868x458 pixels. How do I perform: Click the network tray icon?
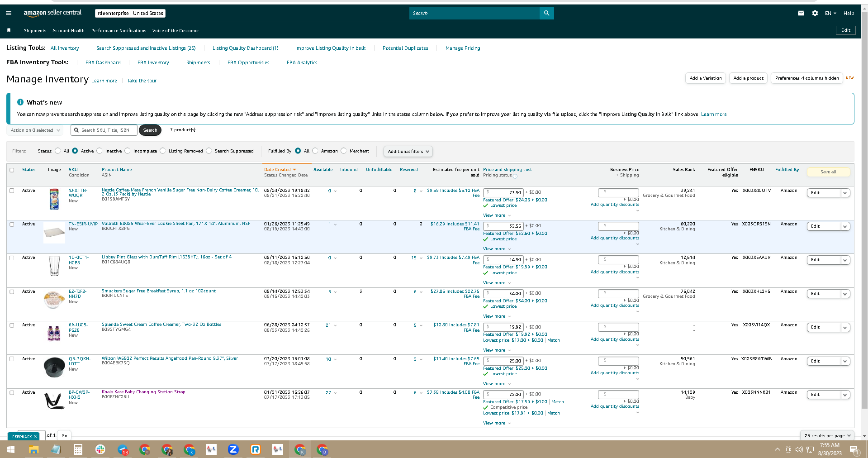(x=810, y=449)
